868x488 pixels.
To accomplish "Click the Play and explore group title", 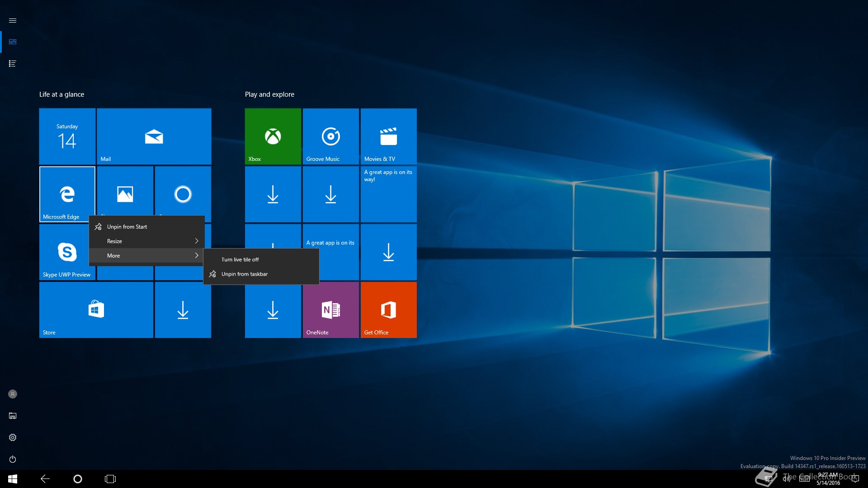I will (269, 94).
